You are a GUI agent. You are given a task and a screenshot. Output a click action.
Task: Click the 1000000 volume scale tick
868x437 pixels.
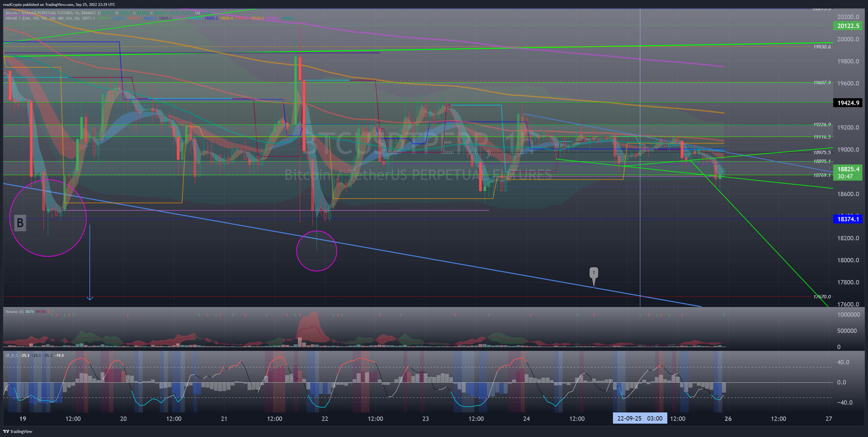[x=848, y=315]
